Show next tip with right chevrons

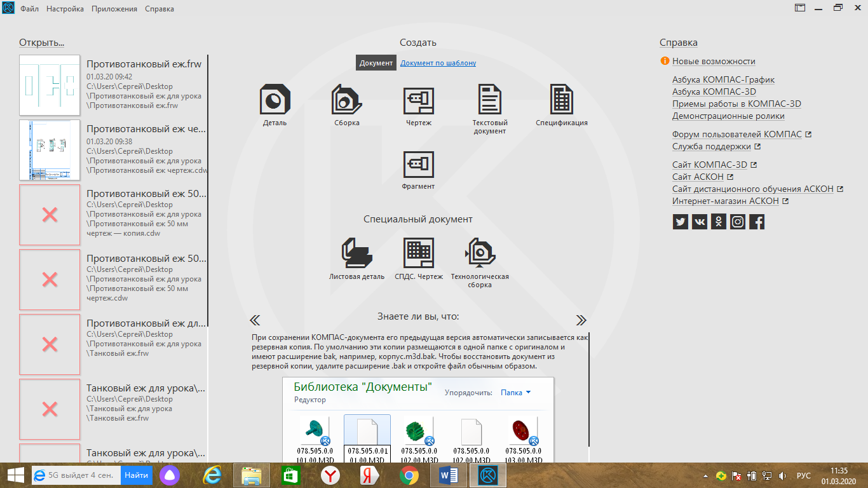point(581,320)
